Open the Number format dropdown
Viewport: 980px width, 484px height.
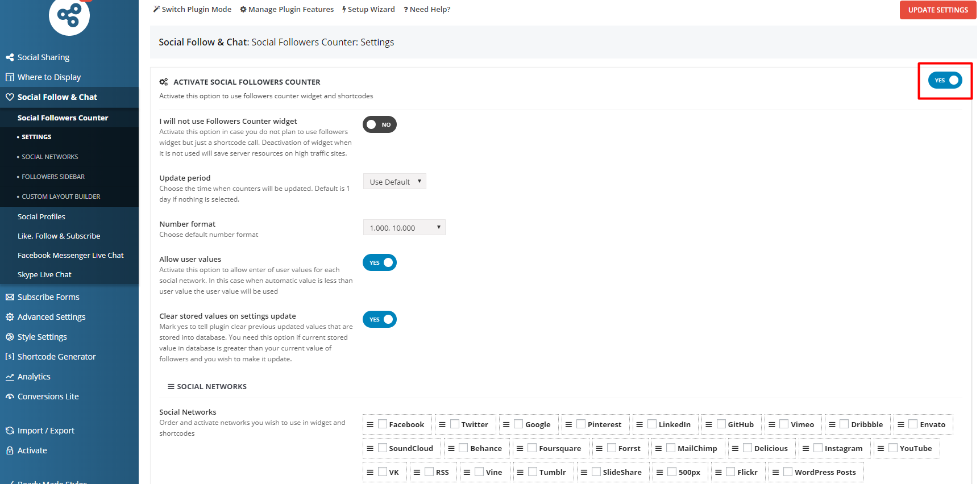click(404, 228)
